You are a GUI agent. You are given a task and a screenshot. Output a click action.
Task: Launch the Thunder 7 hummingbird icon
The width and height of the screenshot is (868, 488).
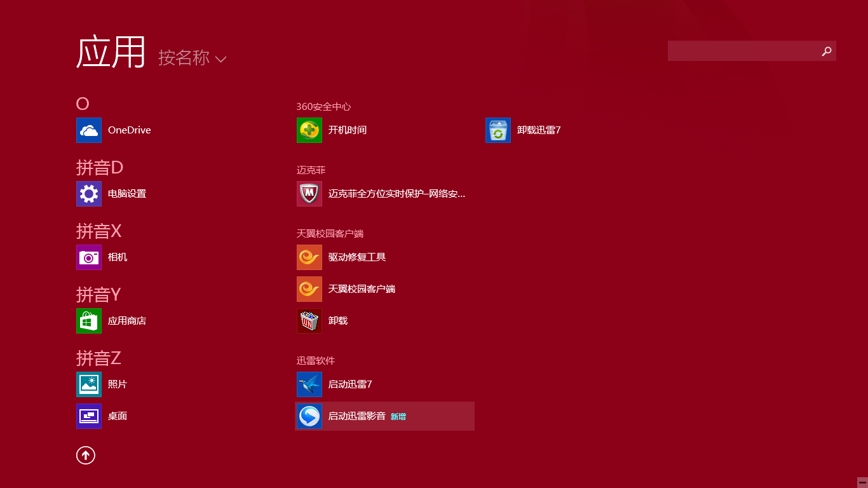(309, 384)
